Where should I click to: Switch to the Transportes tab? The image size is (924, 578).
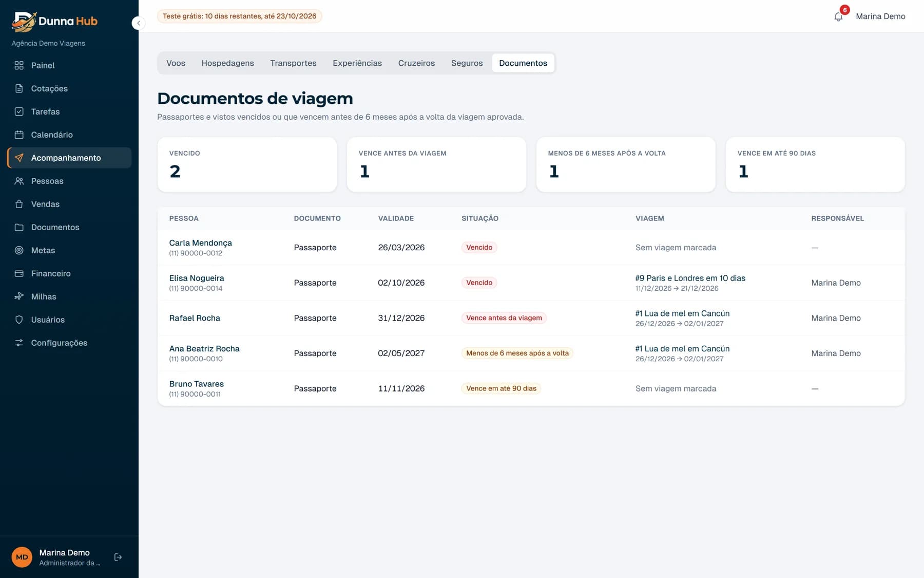click(293, 63)
